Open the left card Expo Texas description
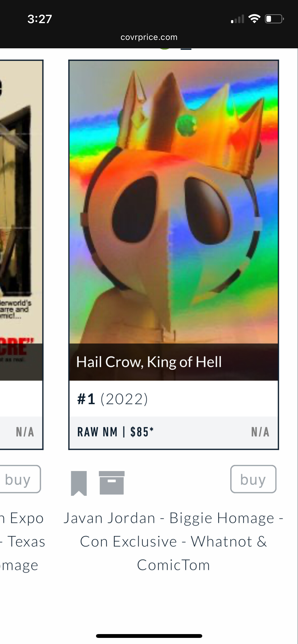The width and height of the screenshot is (298, 644). coord(22,541)
